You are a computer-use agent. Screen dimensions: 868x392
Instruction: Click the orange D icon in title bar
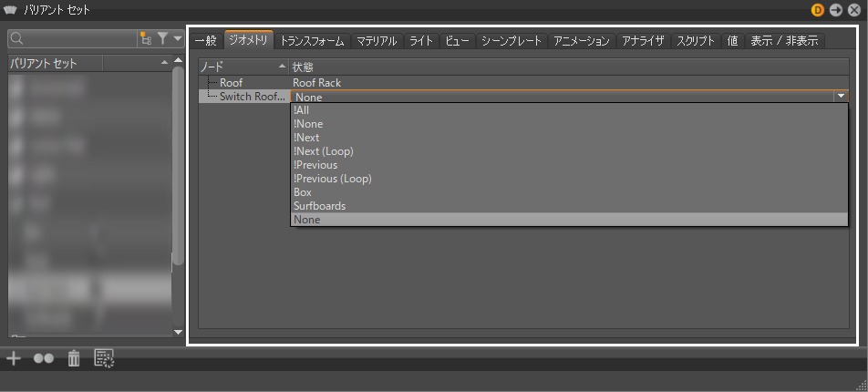point(818,9)
